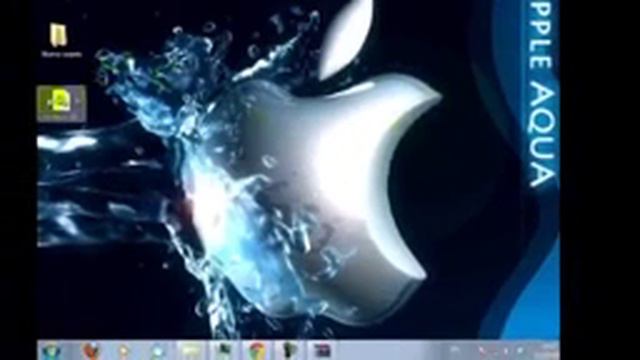Open the red-orange taskbar icon beside Start
The height and width of the screenshot is (360, 640).
point(91,351)
